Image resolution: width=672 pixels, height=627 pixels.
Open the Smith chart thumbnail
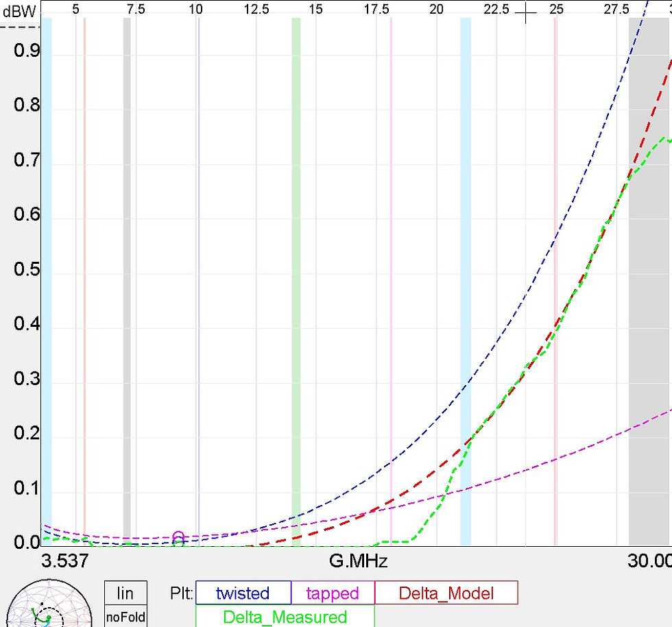pos(49,604)
